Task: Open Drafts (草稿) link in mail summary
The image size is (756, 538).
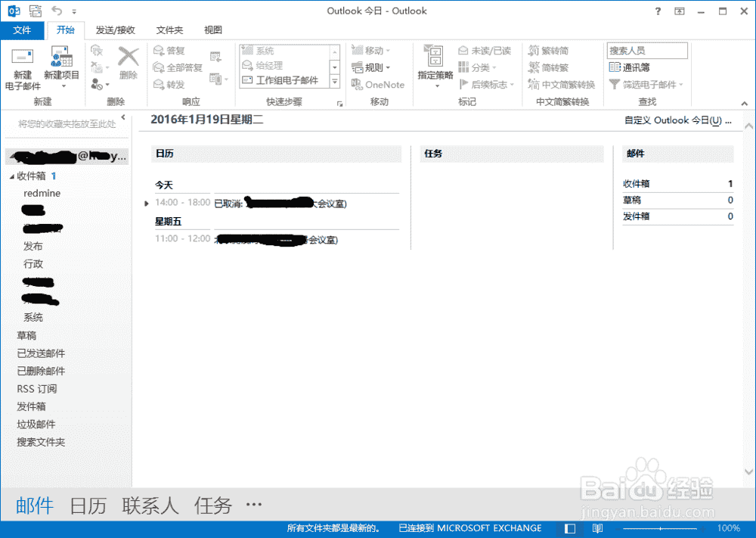Action: [631, 201]
